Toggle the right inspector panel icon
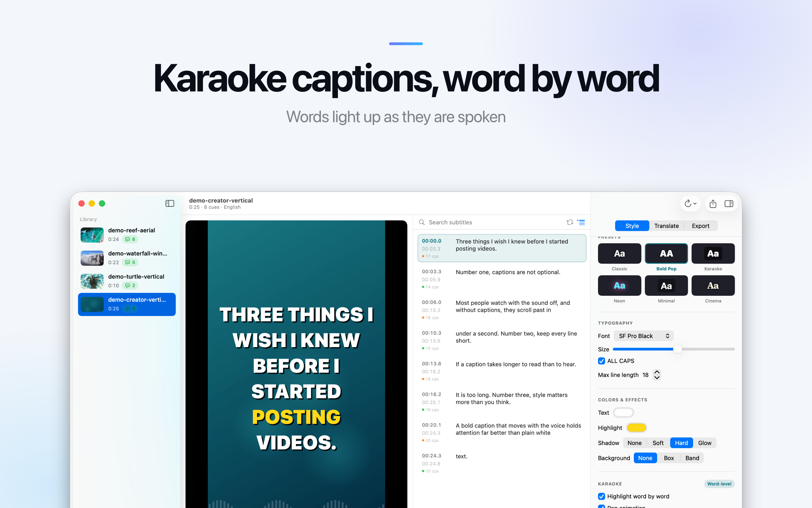 coord(729,203)
